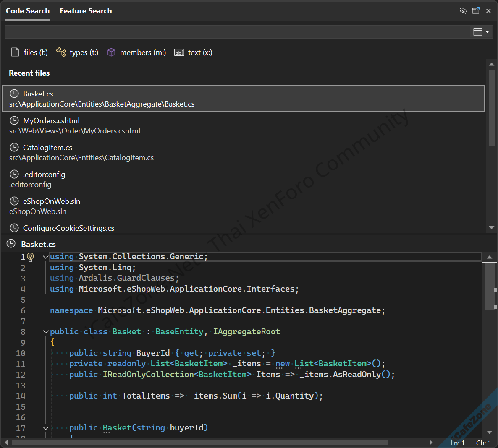Select the Code Search tab

point(28,11)
